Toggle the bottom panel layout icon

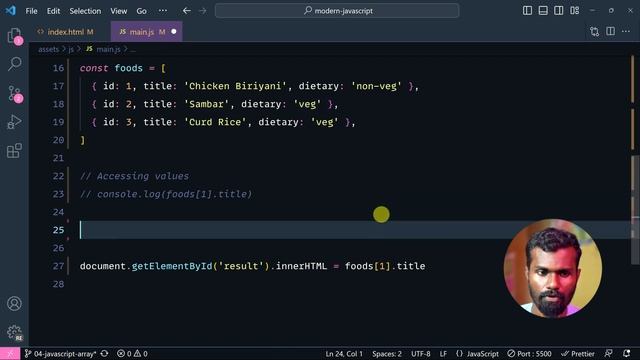coord(543,11)
